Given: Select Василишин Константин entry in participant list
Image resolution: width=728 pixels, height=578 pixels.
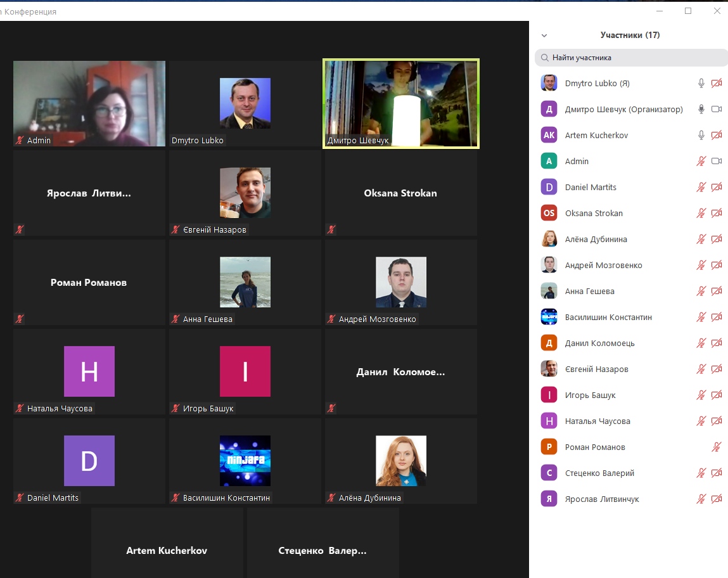Looking at the screenshot, I should click(608, 317).
